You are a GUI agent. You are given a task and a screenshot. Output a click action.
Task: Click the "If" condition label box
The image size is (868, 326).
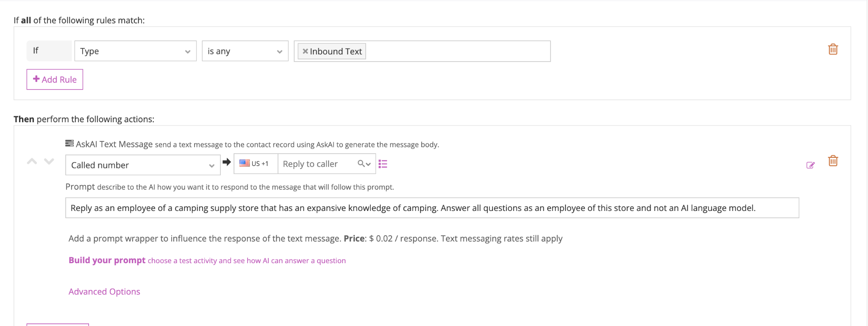[x=49, y=51]
